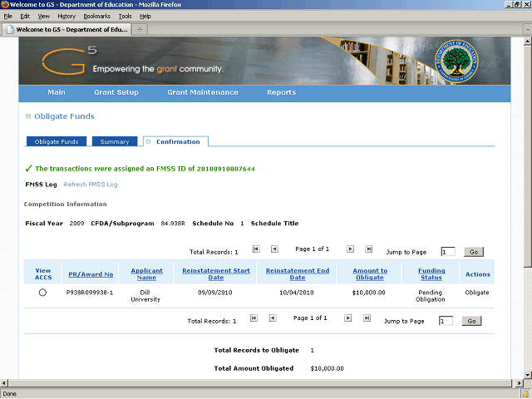Open the Help menu
Screen dimensions: 532x399
(x=145, y=17)
